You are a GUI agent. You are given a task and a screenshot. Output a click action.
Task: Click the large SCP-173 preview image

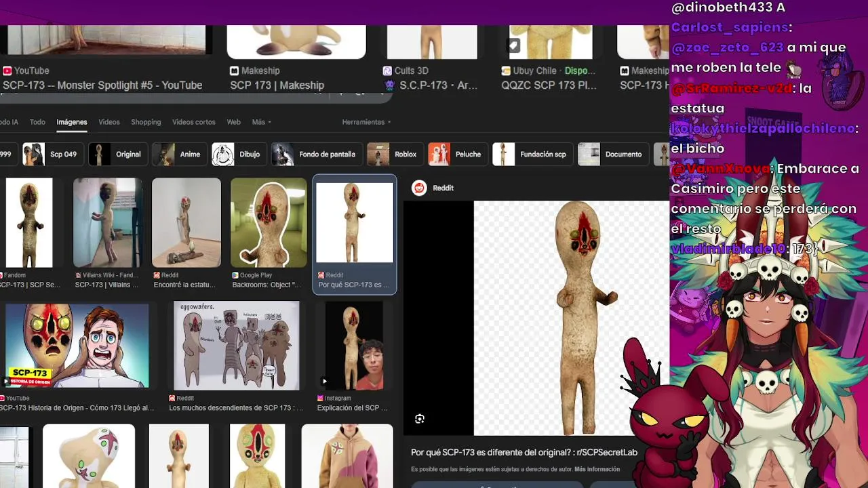pos(571,318)
